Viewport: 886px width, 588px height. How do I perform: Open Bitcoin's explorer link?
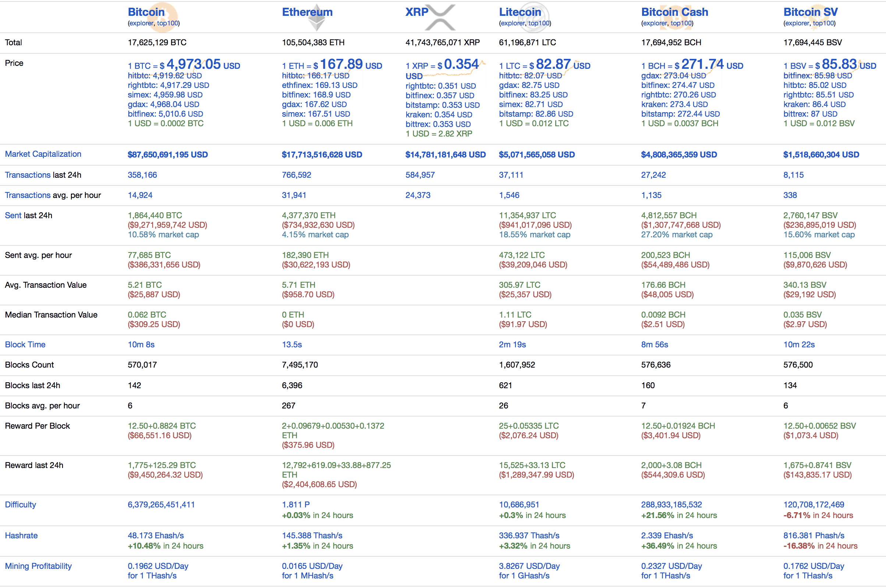click(x=141, y=23)
